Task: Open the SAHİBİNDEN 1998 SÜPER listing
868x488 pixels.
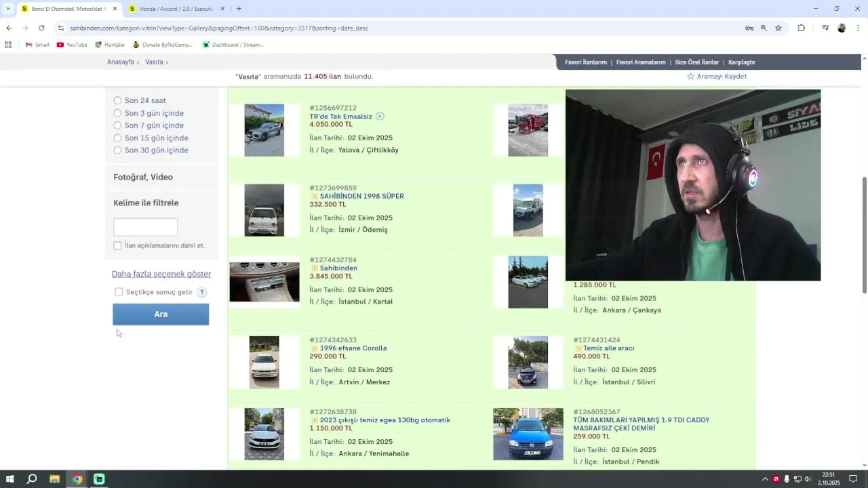Action: point(362,197)
